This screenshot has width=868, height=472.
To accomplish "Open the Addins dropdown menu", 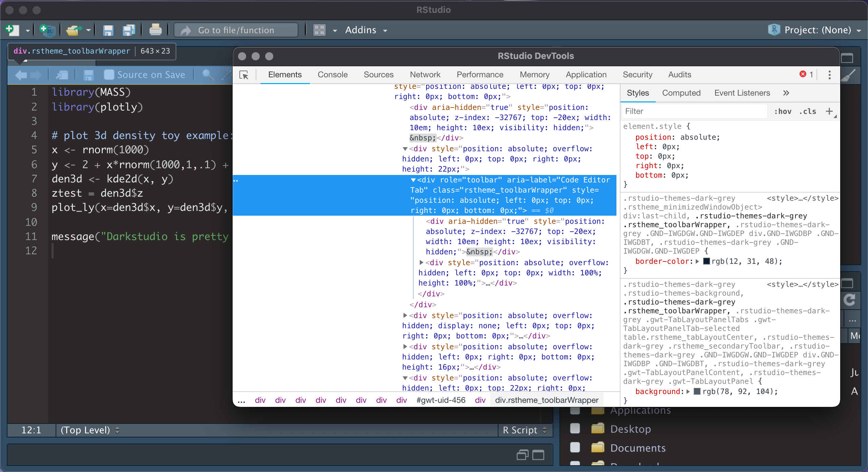I will [366, 30].
